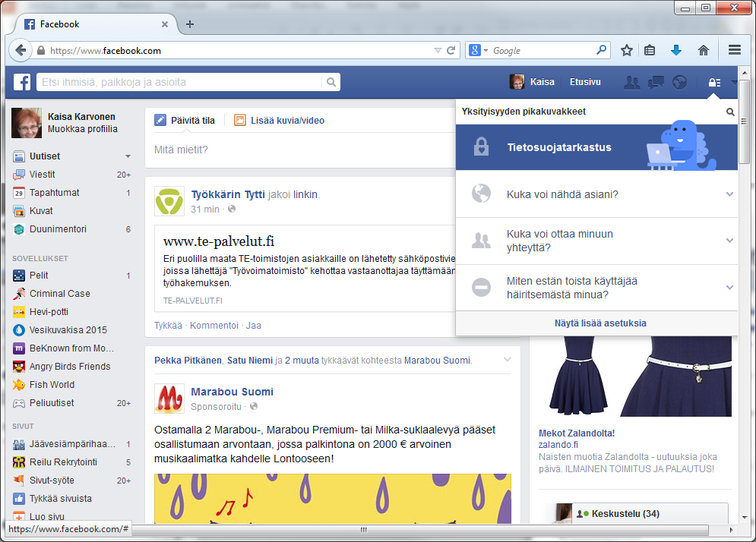
Task: Open the notifications globe icon
Action: click(x=680, y=83)
